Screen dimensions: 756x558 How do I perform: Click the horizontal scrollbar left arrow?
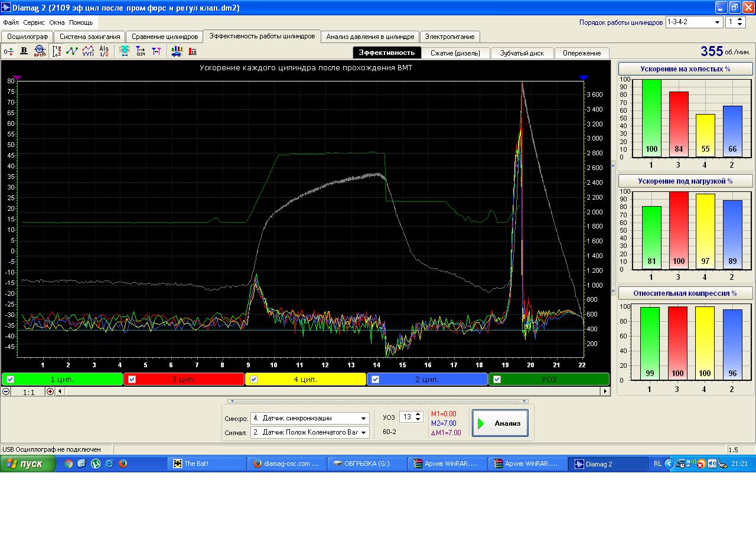(x=60, y=391)
